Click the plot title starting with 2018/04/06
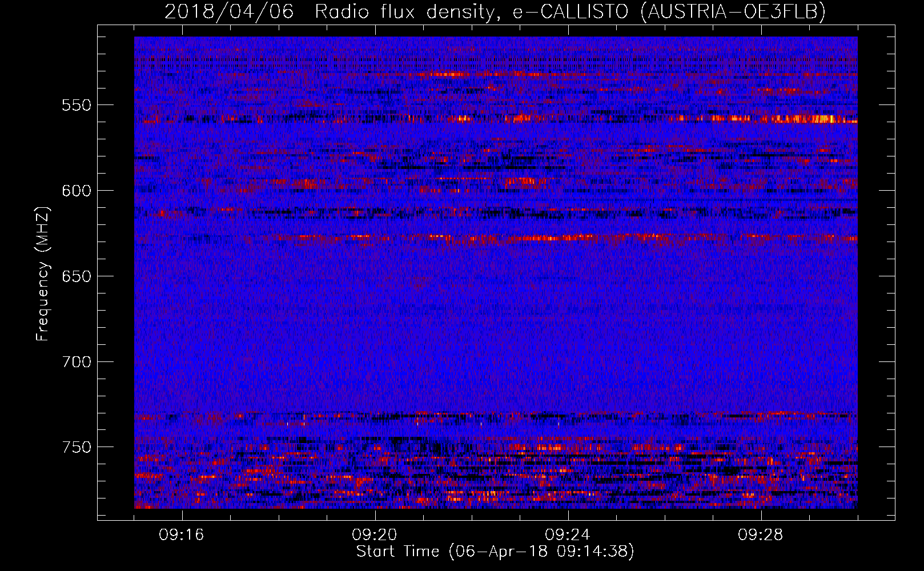 pos(495,11)
